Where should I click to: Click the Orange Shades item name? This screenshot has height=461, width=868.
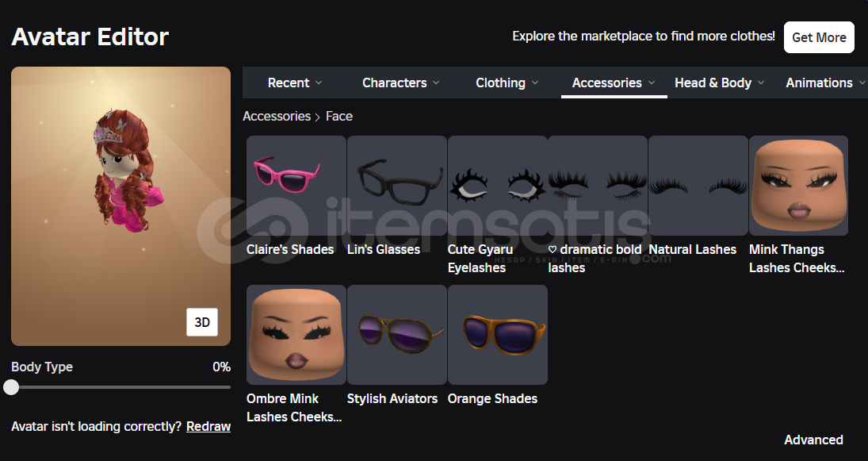(492, 398)
